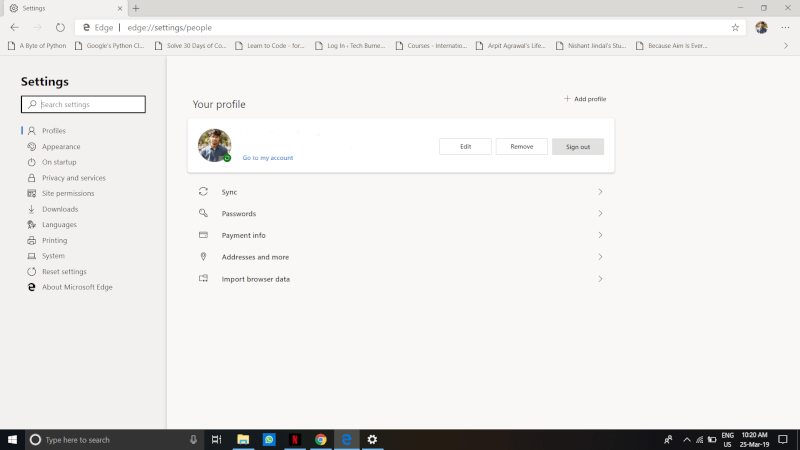Go back with the browser back arrow

[14, 28]
